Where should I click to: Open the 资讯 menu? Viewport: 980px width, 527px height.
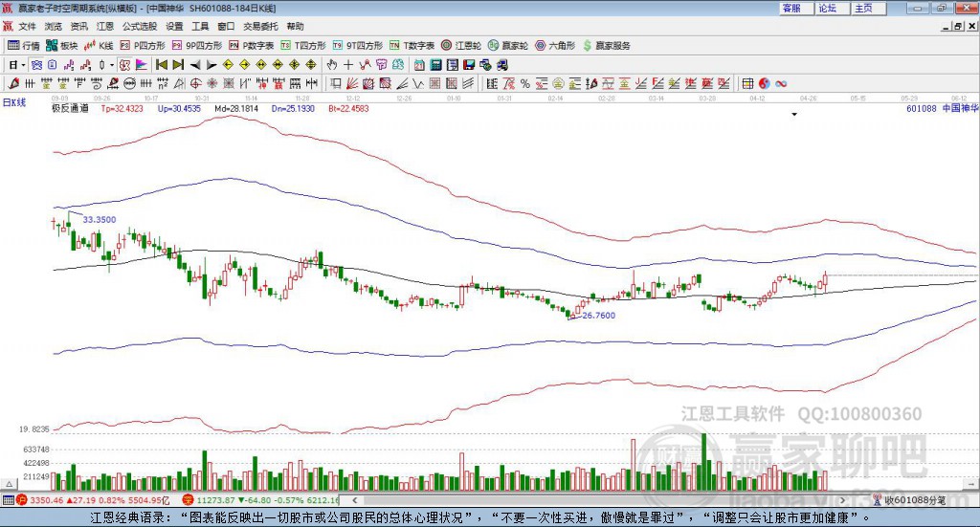click(x=78, y=26)
